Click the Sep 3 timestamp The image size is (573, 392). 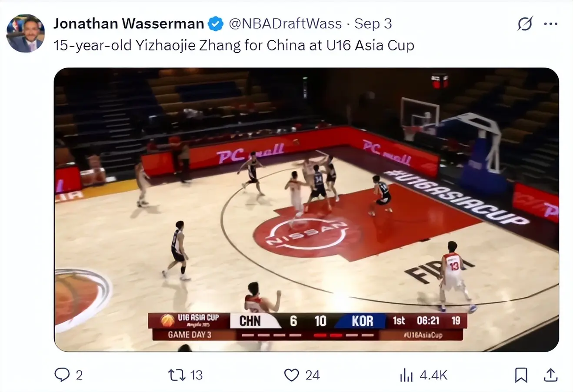click(373, 23)
